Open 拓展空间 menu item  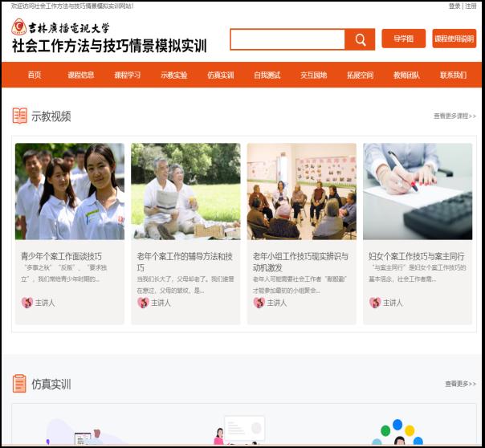360,75
